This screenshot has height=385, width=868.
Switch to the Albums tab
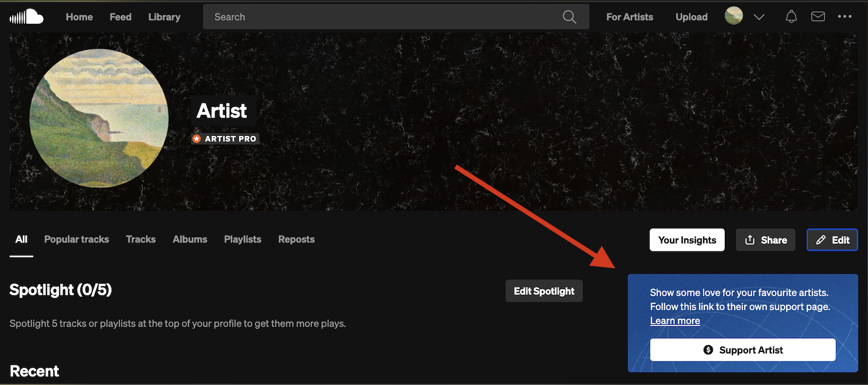pos(190,239)
